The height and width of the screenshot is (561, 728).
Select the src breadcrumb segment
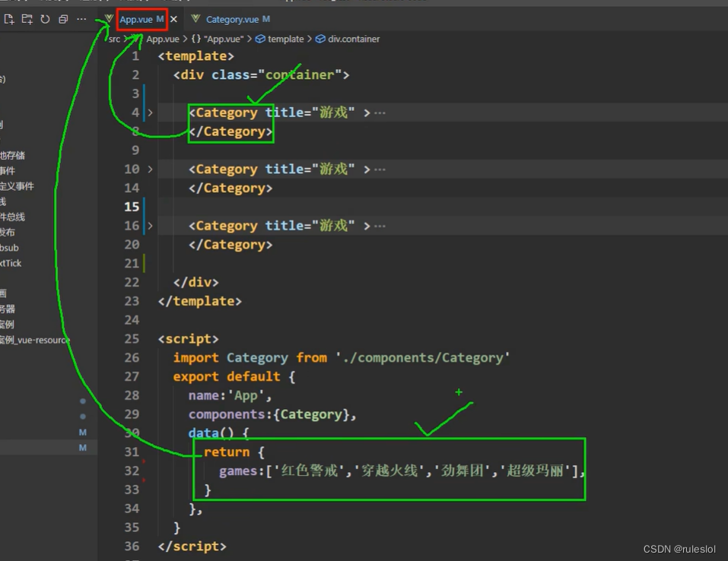click(x=114, y=39)
